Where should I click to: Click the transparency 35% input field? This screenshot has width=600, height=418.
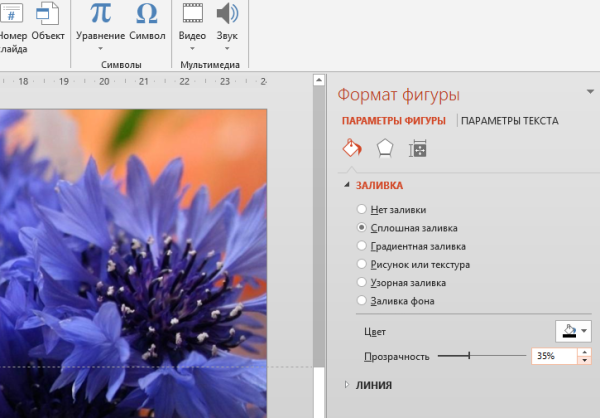(x=553, y=356)
